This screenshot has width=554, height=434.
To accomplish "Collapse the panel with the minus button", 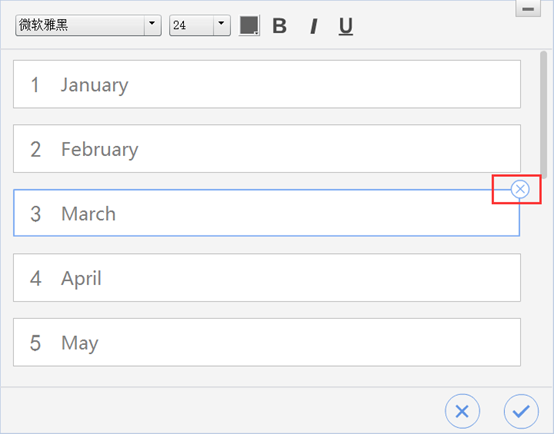I will click(x=528, y=9).
